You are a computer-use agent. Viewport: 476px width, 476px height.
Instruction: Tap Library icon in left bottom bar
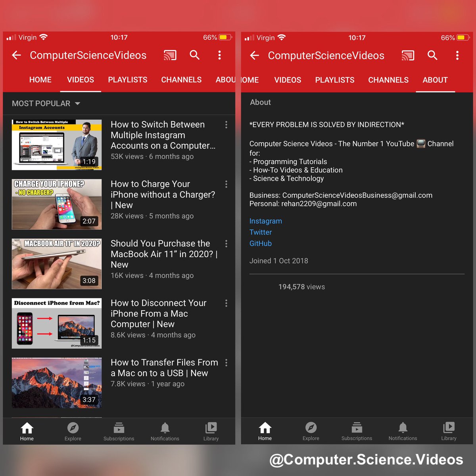click(x=211, y=428)
